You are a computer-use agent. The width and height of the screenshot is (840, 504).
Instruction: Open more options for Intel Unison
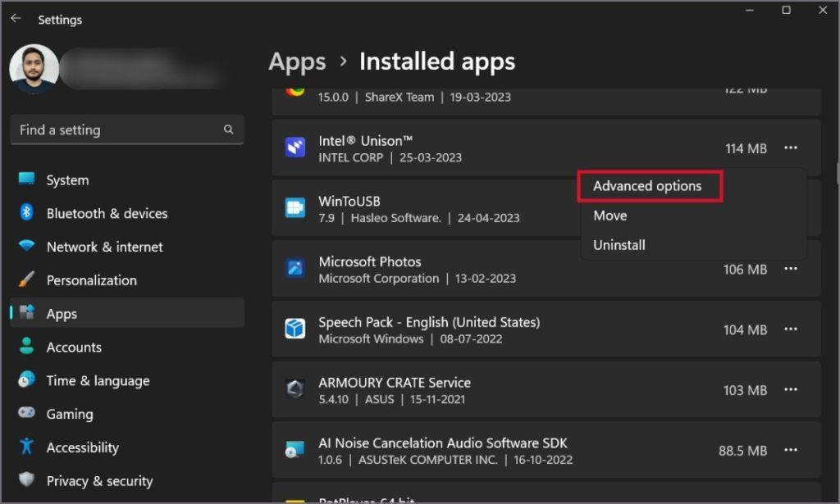[x=791, y=148]
